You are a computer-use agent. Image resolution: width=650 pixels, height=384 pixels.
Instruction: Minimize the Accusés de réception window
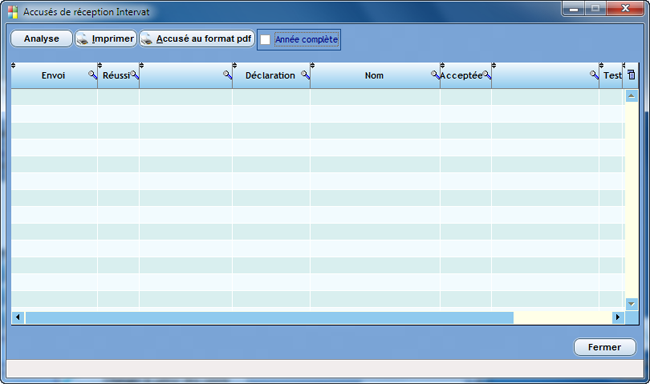point(574,9)
